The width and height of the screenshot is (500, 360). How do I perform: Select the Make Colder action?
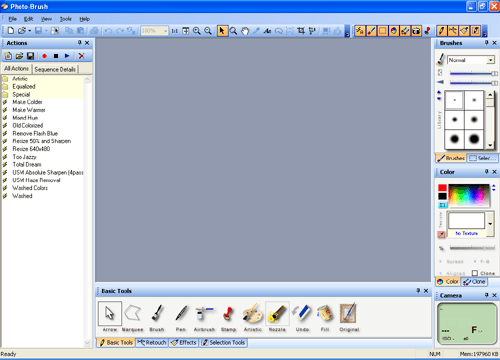[27, 102]
